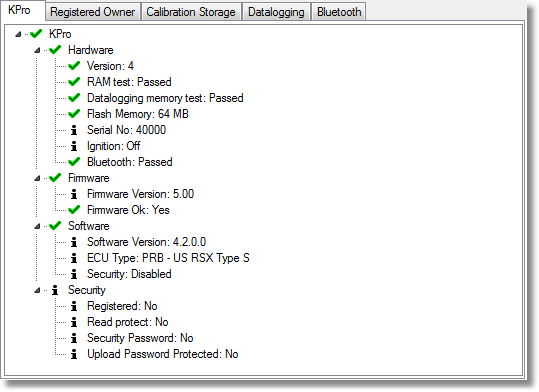Select the 'Bluetooth: Passed' row

130,162
